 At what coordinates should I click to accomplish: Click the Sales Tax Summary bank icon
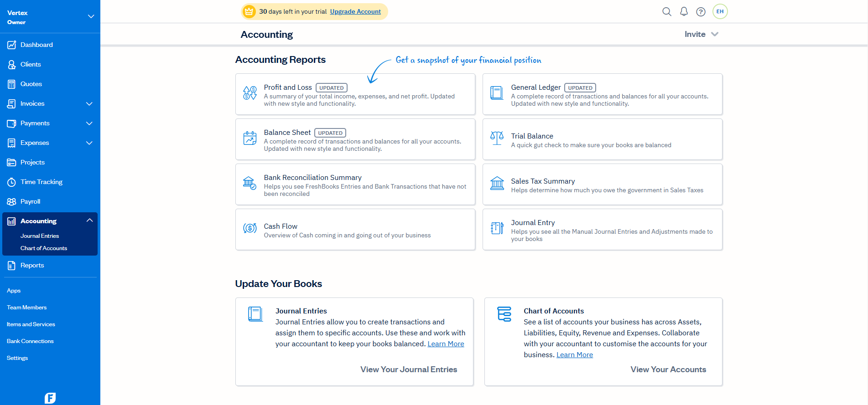point(497,184)
